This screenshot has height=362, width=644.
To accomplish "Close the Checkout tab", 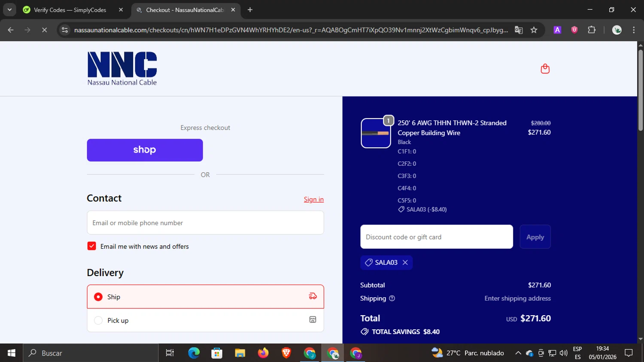I will pyautogui.click(x=233, y=10).
